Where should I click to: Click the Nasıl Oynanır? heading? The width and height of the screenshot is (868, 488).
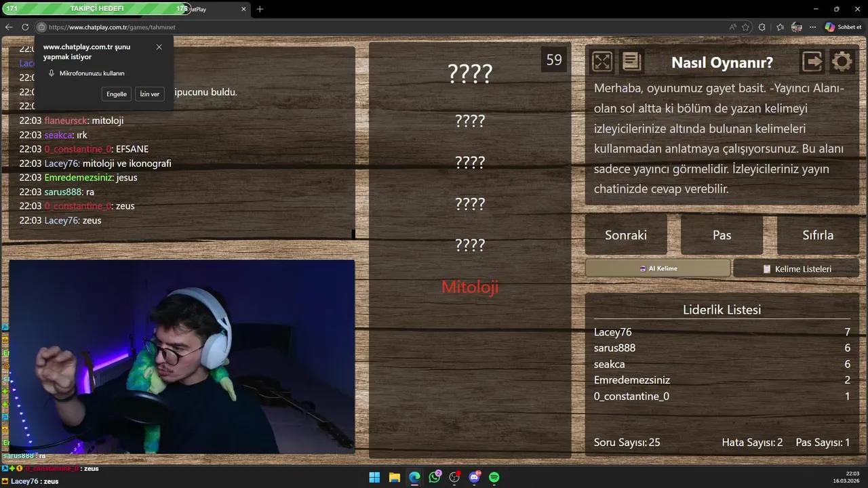pyautogui.click(x=722, y=62)
